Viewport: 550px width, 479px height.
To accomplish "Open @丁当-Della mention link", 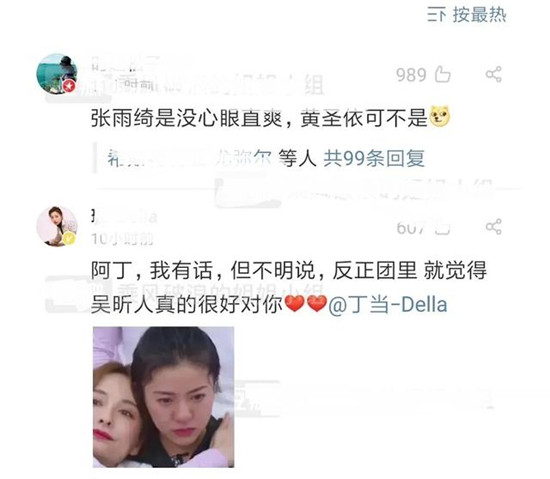I will click(x=388, y=304).
